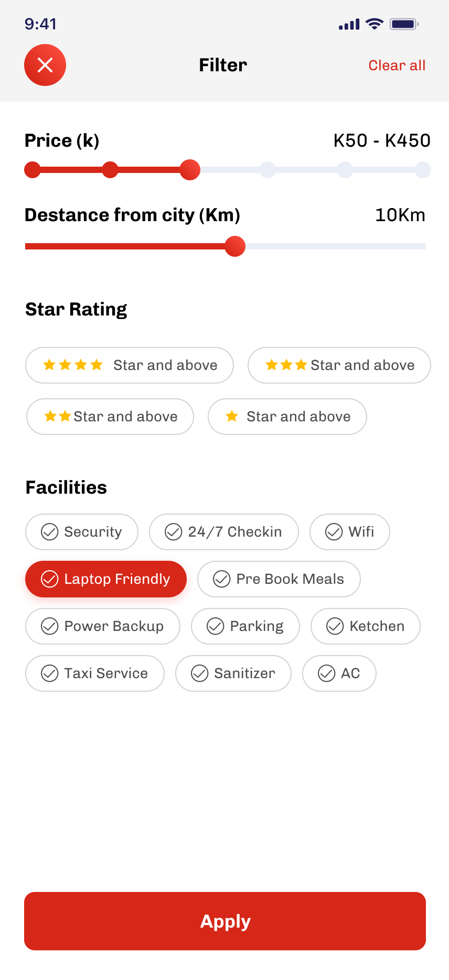Image resolution: width=449 pixels, height=980 pixels.
Task: Click the checkmark icon in Parking chip
Action: click(216, 626)
